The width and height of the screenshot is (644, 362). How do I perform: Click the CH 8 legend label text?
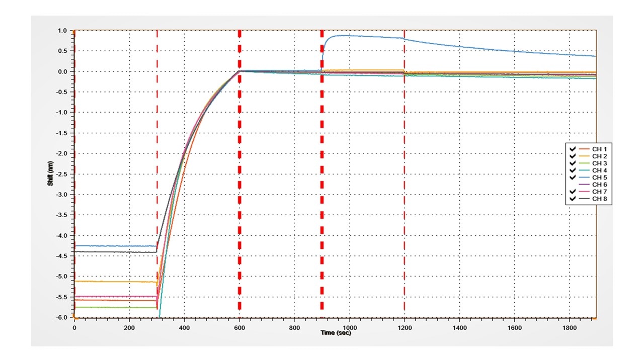point(600,199)
